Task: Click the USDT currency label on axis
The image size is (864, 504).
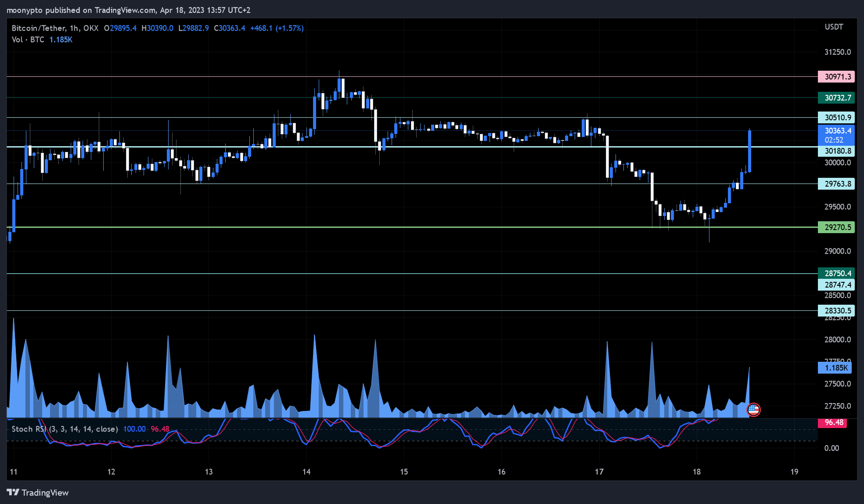Action: point(834,27)
